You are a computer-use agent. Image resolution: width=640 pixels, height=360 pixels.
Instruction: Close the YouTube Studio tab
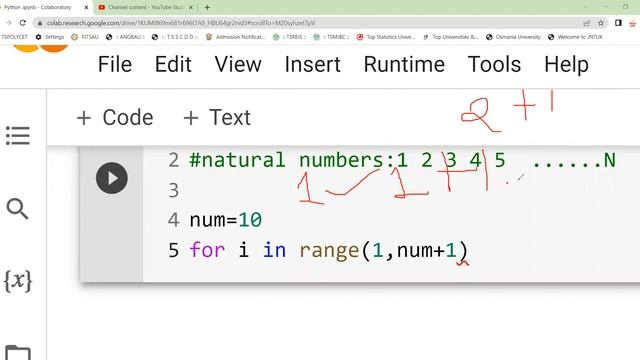point(191,7)
